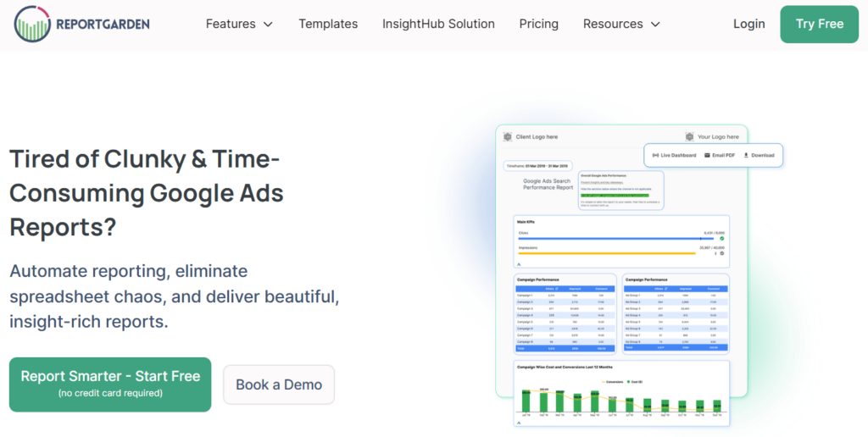Click the Live Dashboard broadcast icon
This screenshot has height=437, width=868.
(x=655, y=156)
